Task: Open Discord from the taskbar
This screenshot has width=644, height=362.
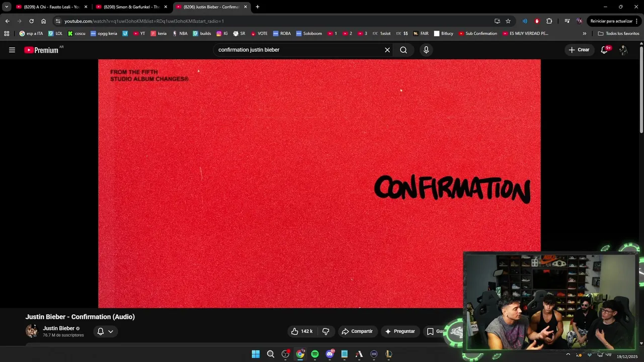Action: pos(330,354)
